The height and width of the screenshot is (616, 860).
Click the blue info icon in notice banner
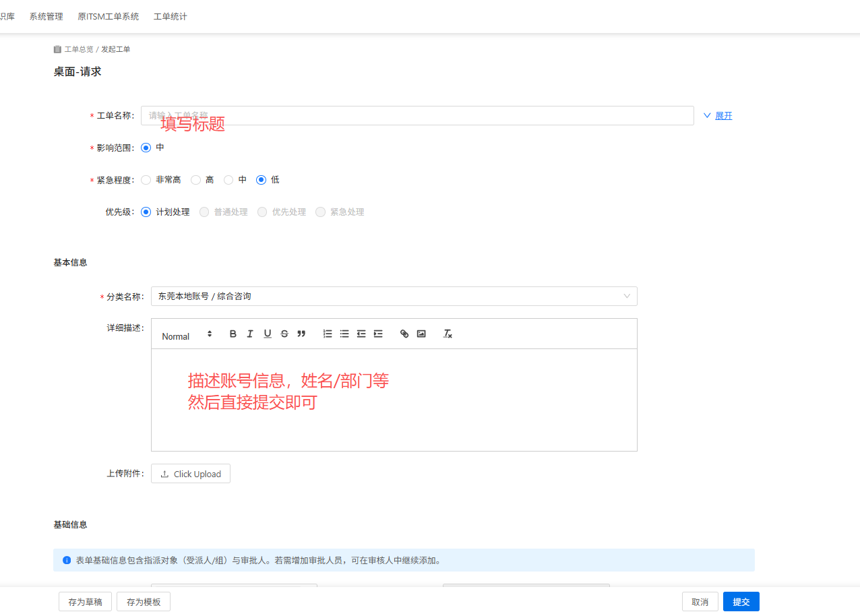pos(67,560)
